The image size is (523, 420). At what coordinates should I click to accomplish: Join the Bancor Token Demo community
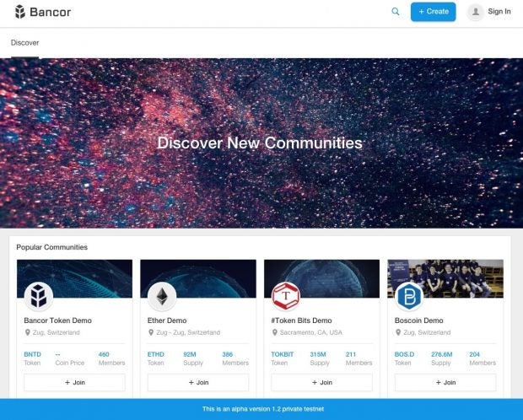point(75,382)
